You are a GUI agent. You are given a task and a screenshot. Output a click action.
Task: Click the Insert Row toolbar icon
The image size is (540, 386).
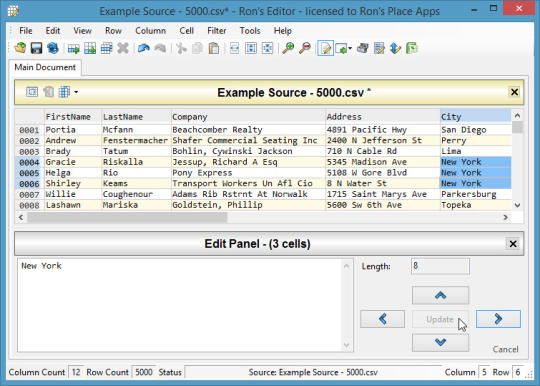(73, 48)
